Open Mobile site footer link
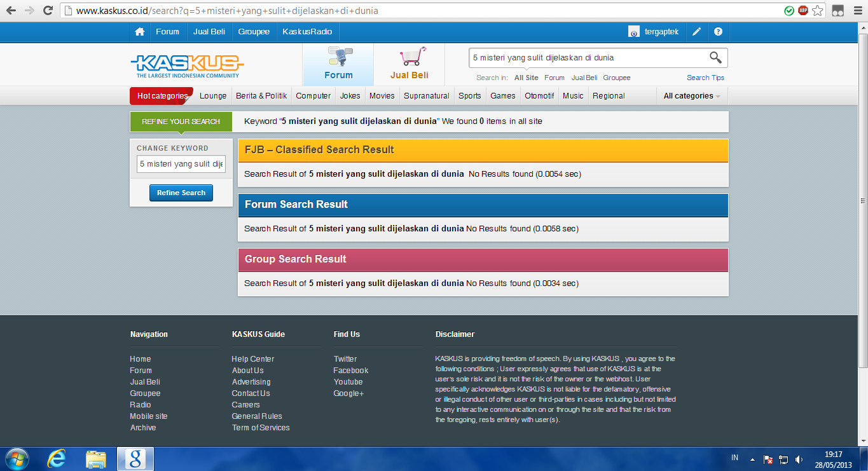The height and width of the screenshot is (471, 868). pos(149,416)
